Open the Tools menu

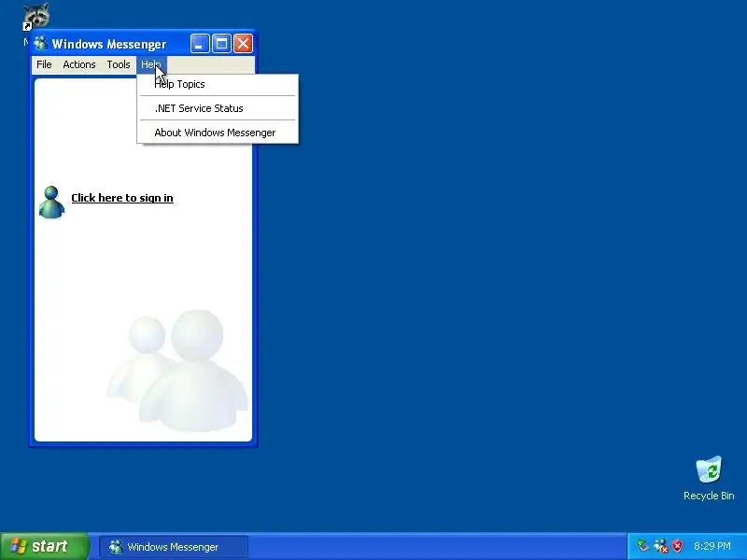[x=119, y=64]
